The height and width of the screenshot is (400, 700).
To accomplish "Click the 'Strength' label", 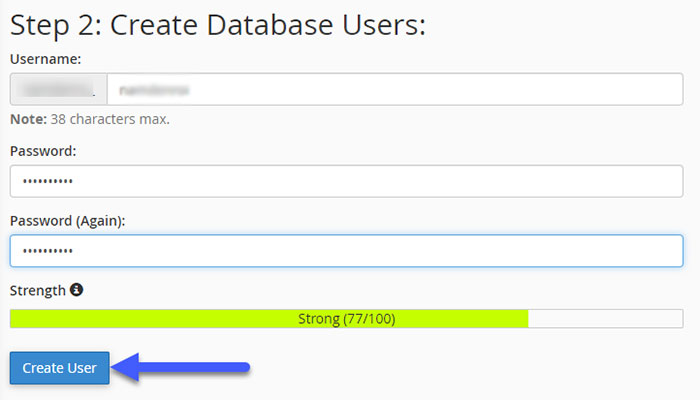I will pos(38,291).
